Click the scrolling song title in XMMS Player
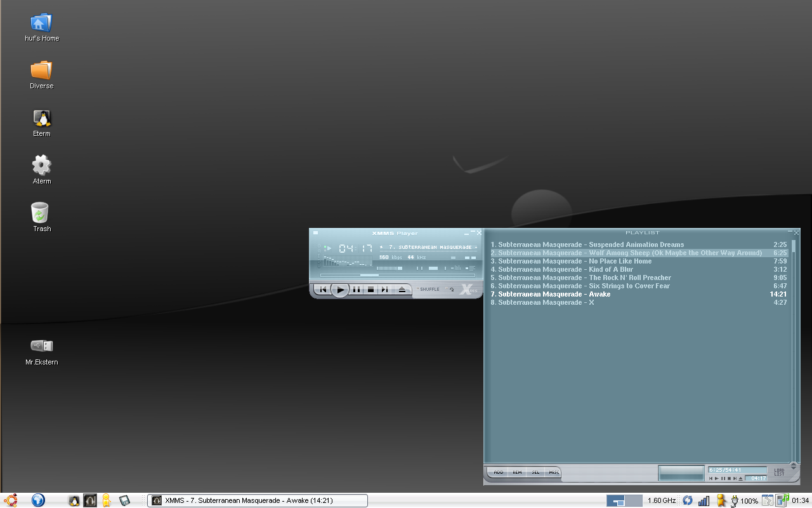Screen dimensions: 812x508 point(429,247)
